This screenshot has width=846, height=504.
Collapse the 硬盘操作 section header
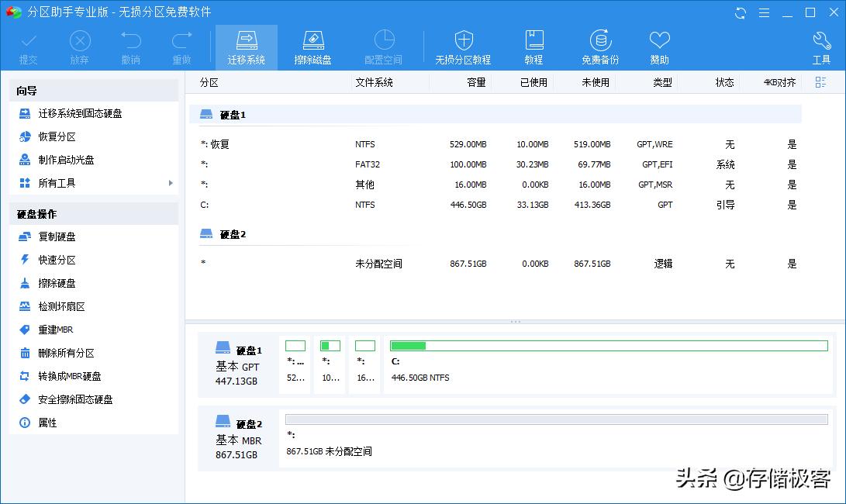[93, 213]
